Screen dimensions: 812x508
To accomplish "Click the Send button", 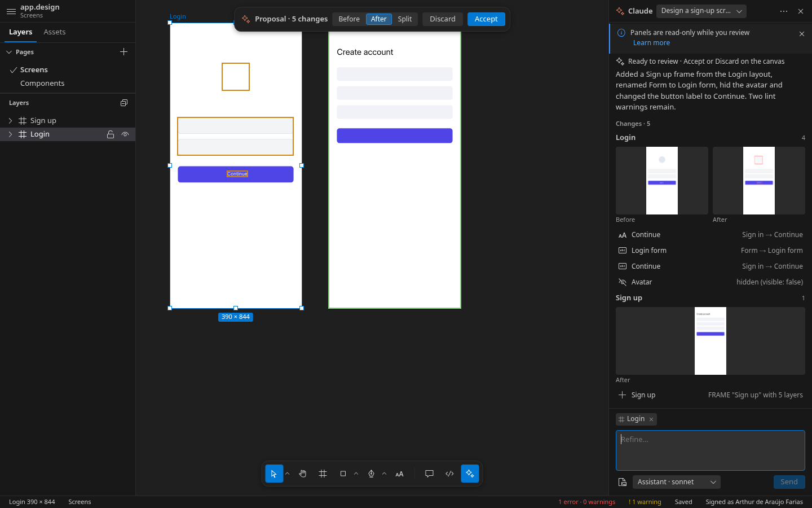I will tap(789, 482).
